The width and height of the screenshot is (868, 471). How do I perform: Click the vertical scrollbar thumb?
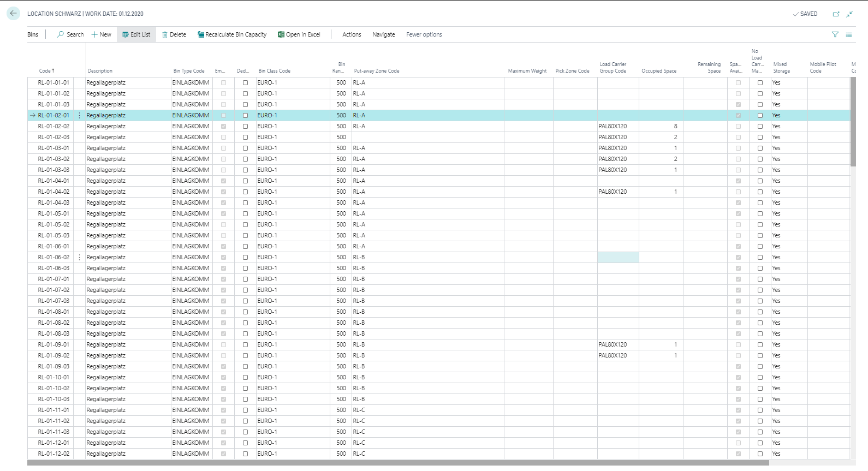click(853, 121)
